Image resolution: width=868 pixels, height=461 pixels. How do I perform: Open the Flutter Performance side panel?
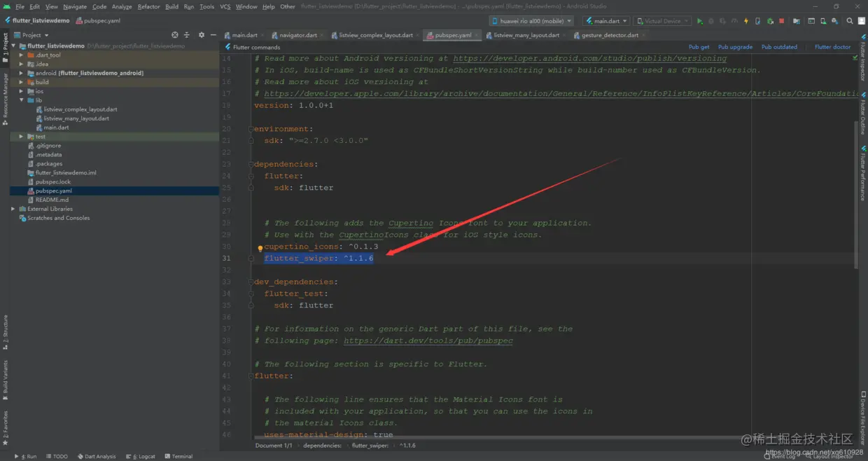pyautogui.click(x=863, y=174)
